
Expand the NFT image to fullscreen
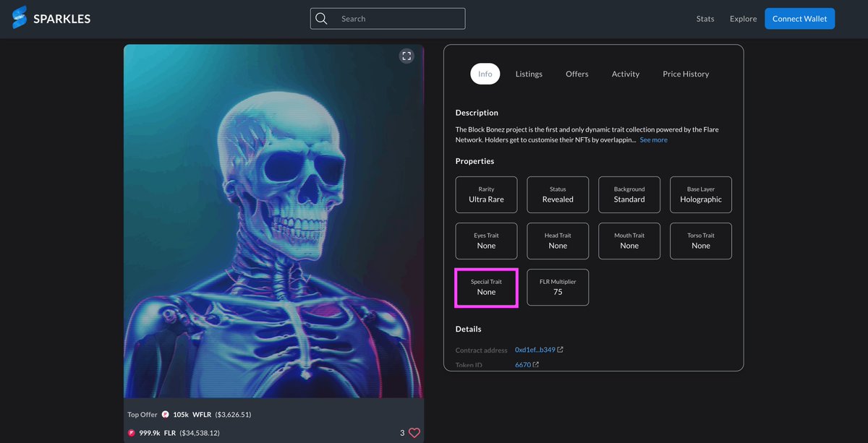pos(407,56)
